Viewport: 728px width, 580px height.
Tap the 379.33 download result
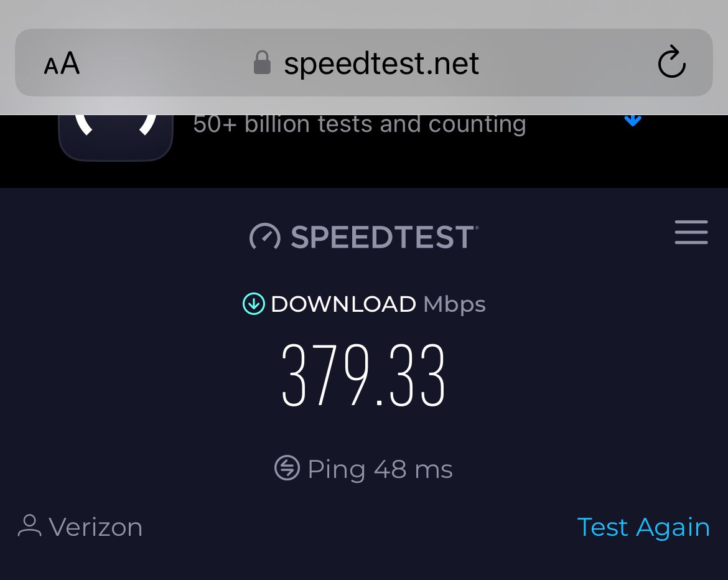click(x=363, y=375)
